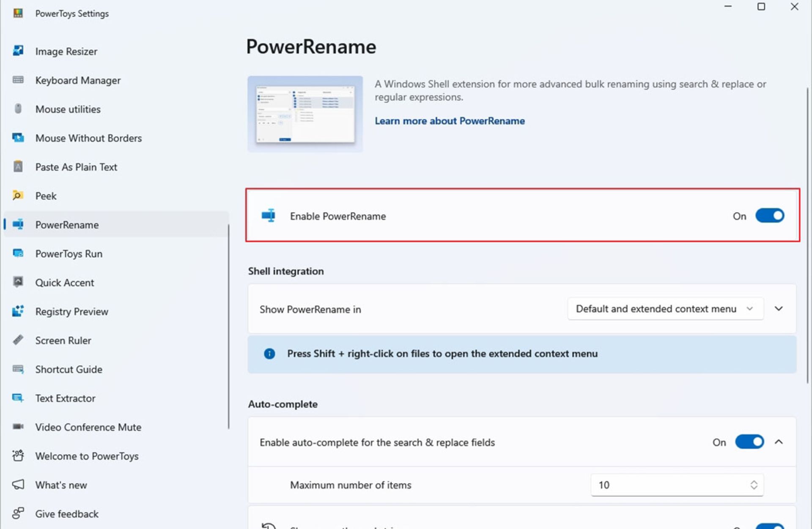Screen dimensions: 812x529
Task: Minimize the PowerToys Settings window
Action: (x=728, y=7)
